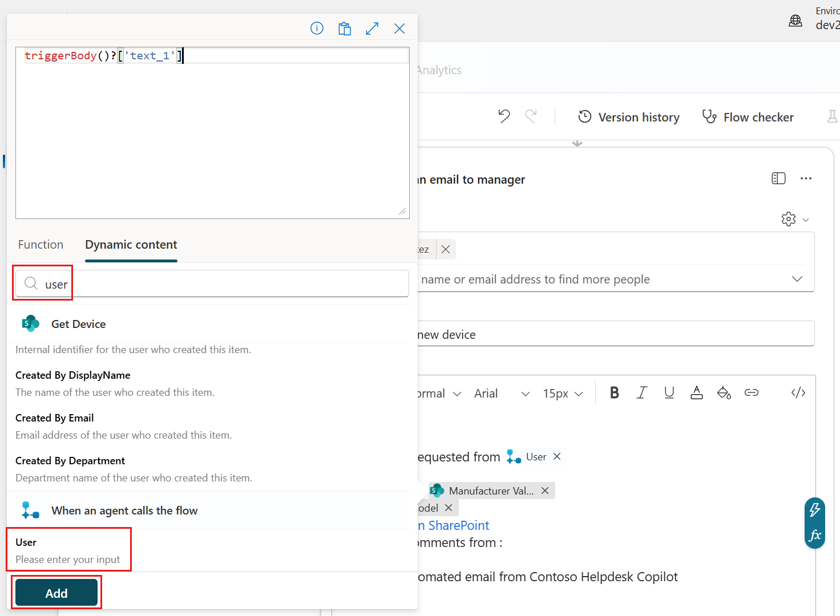
Task: Click the 'an email to manager' action title
Action: (x=471, y=180)
